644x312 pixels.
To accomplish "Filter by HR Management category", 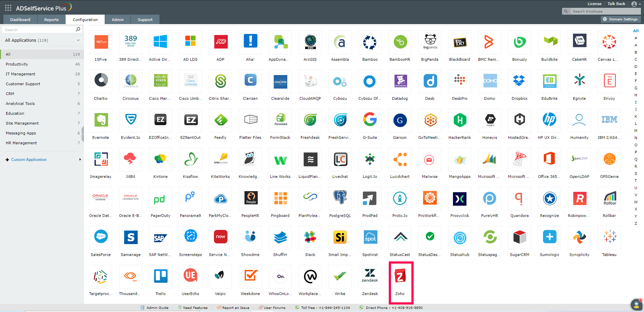I will tap(42, 143).
